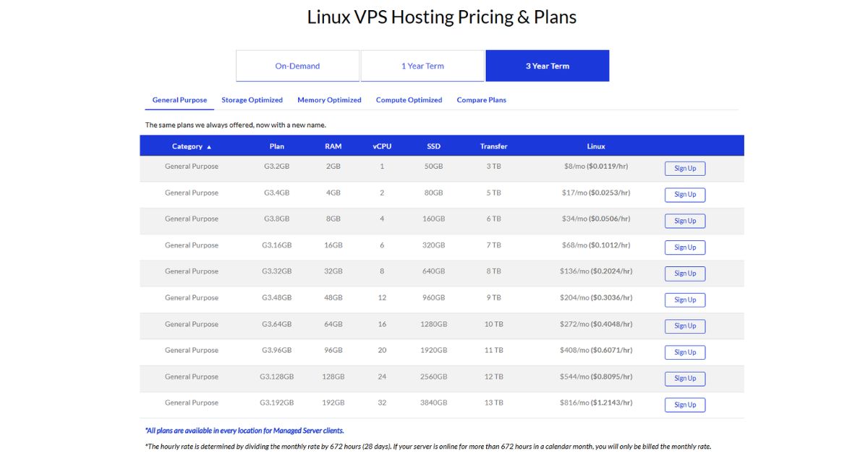The width and height of the screenshot is (868, 456).
Task: Sign up for the G3.32GB plan
Action: (x=684, y=273)
